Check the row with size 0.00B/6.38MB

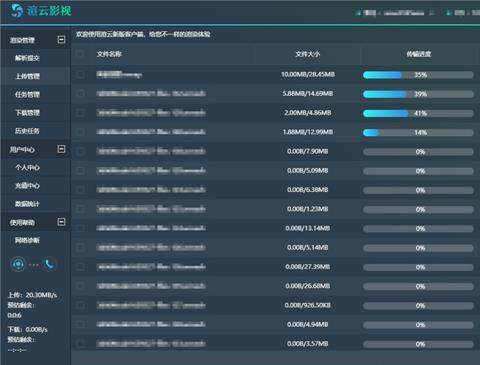pyautogui.click(x=80, y=190)
